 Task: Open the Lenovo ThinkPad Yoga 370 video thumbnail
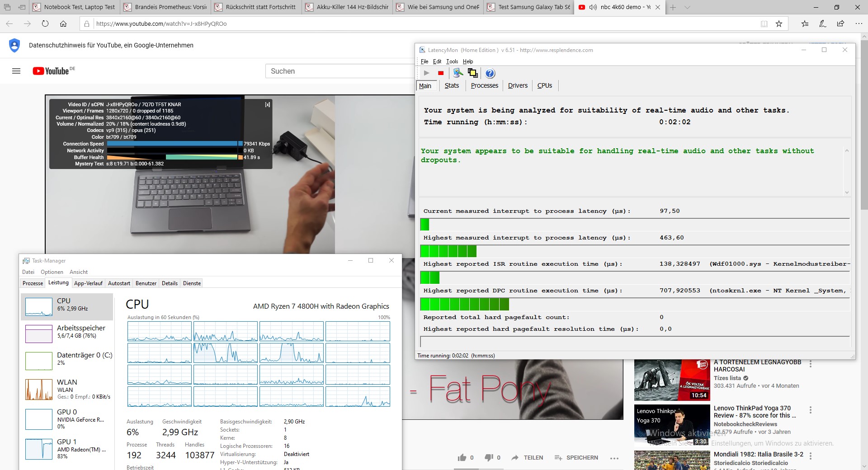[672, 426]
